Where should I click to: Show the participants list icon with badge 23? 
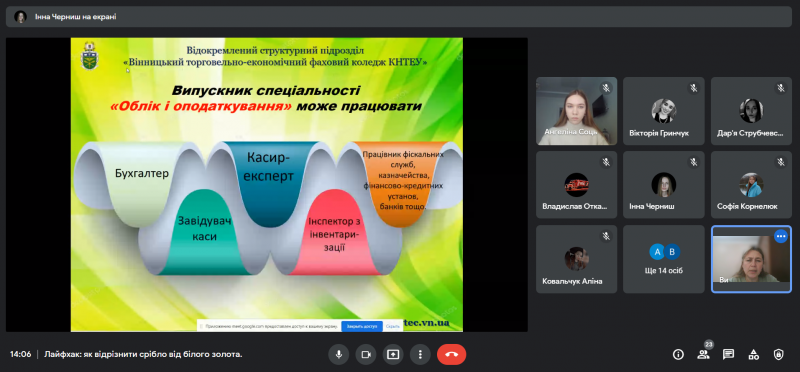tap(704, 354)
